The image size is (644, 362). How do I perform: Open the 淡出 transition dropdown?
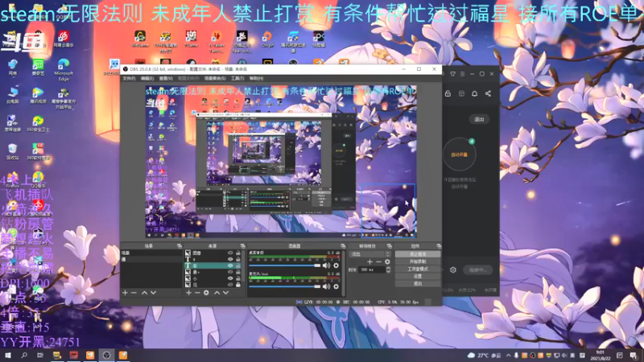(x=369, y=254)
